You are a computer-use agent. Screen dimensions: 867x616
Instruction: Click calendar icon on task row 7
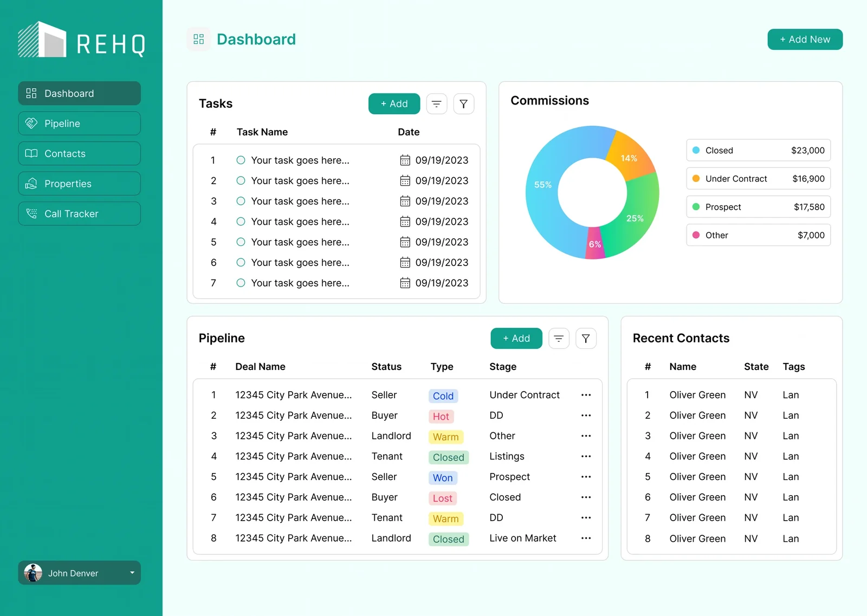click(x=405, y=283)
